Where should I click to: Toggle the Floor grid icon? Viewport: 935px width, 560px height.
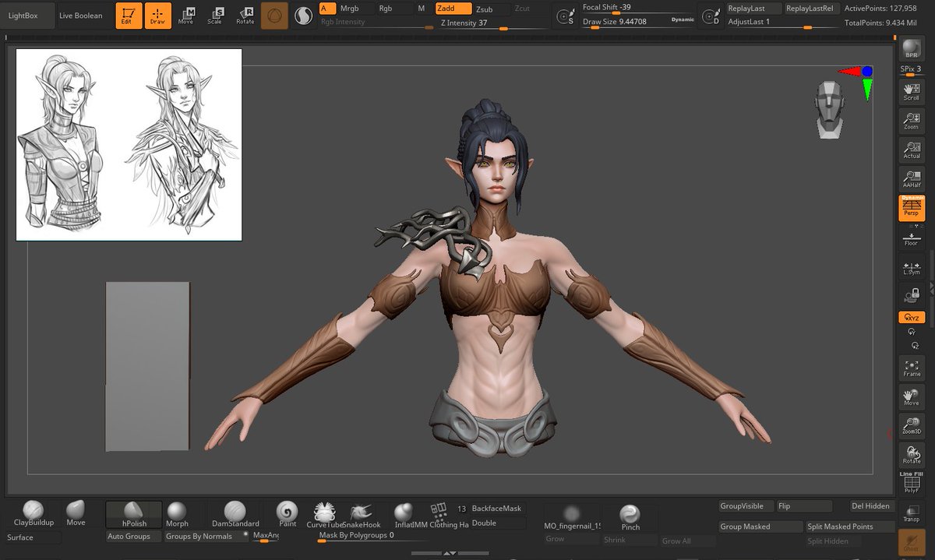pos(911,238)
